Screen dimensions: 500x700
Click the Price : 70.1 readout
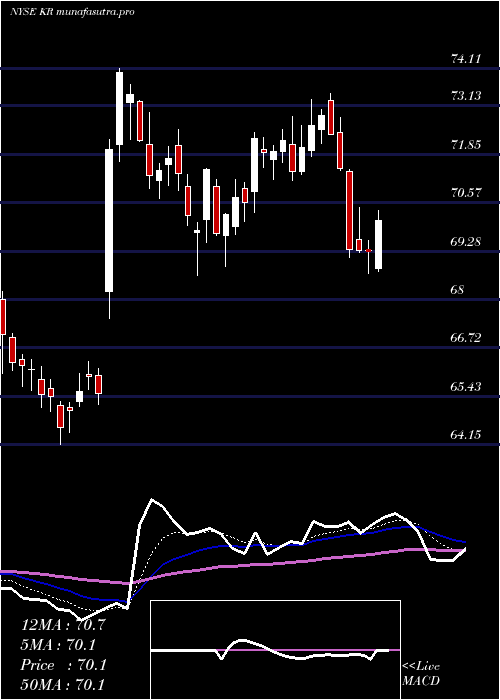point(63,665)
